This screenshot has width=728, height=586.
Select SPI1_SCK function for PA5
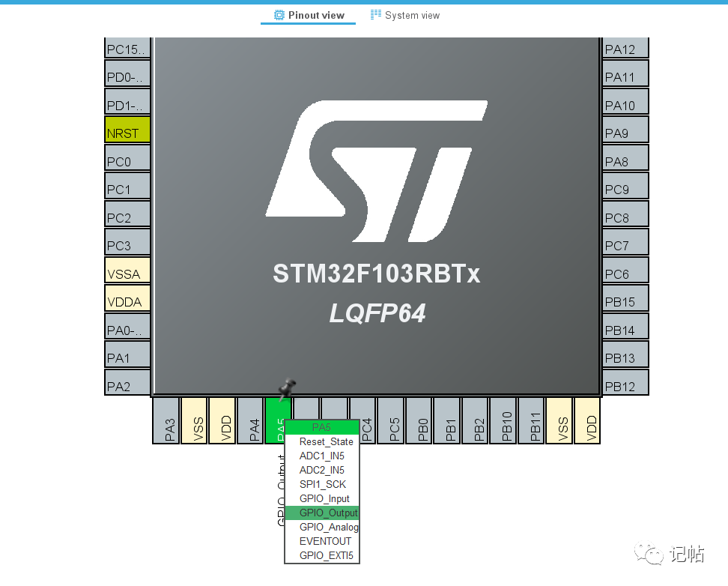point(322,484)
